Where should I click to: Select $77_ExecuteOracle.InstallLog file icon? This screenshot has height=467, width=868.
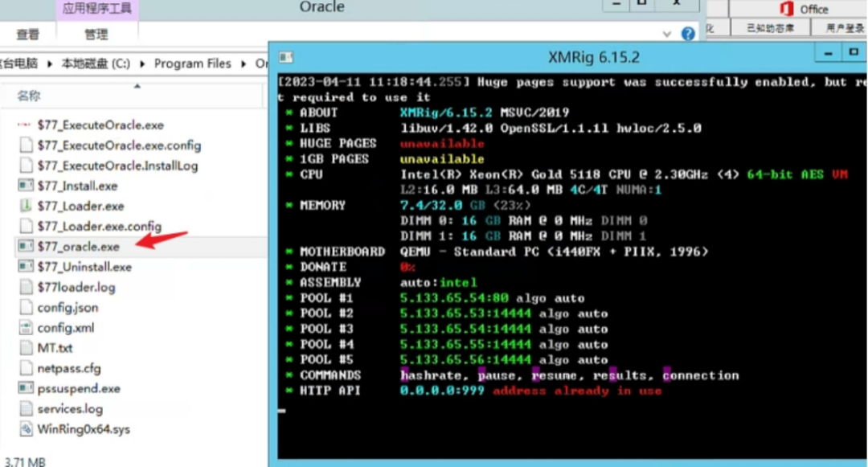[26, 166]
